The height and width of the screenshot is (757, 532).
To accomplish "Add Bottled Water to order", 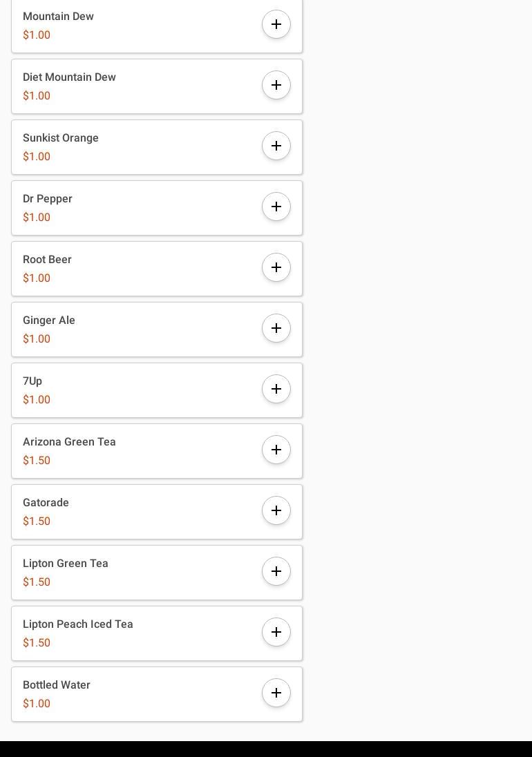I will click(x=276, y=693).
